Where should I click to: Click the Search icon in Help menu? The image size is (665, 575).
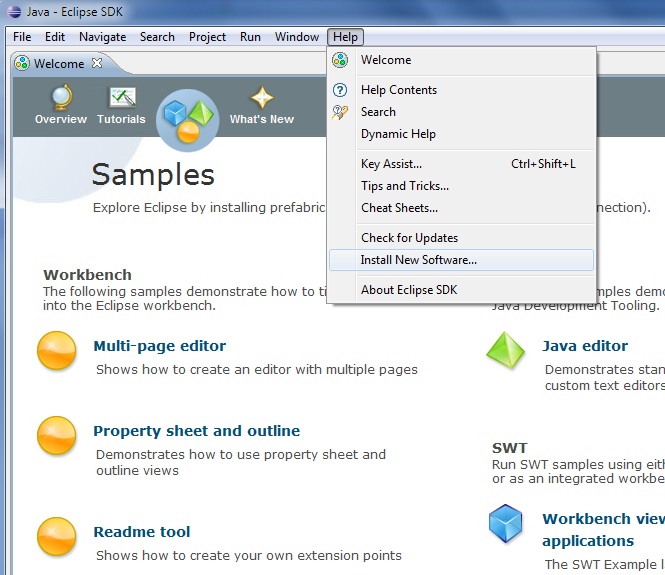tap(340, 112)
